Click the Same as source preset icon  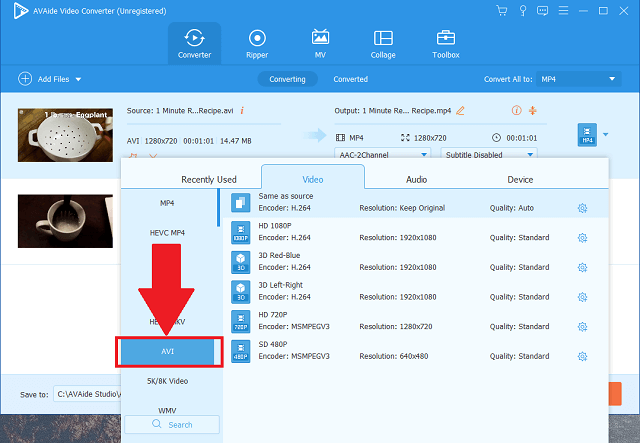pos(241,203)
